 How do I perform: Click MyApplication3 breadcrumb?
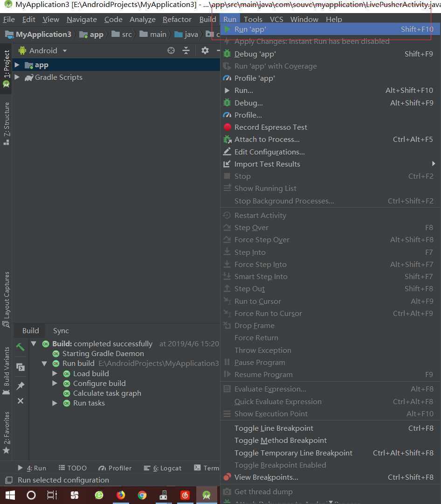[x=39, y=35]
